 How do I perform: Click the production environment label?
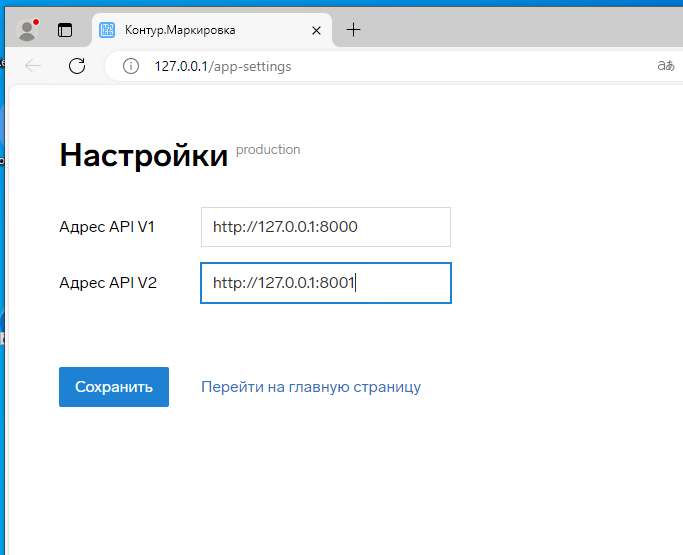(x=268, y=150)
